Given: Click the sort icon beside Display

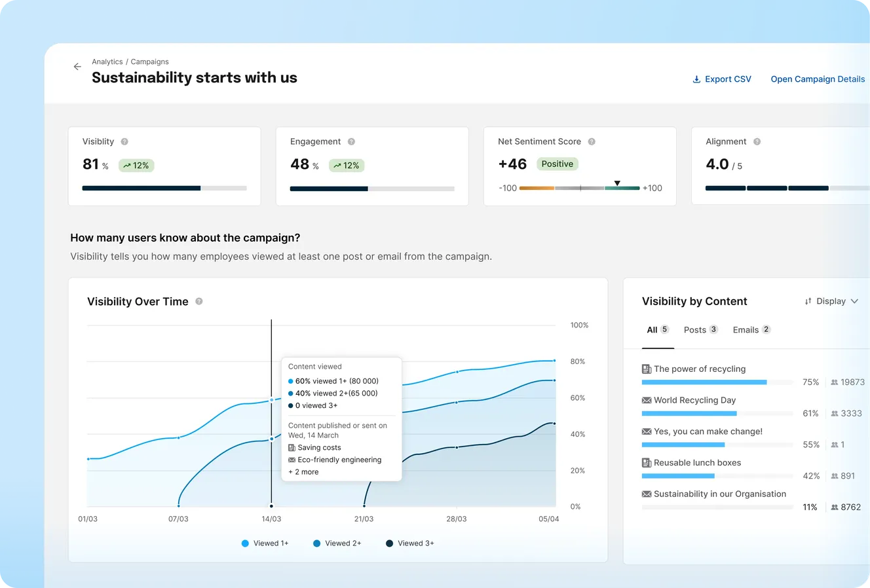Looking at the screenshot, I should coord(808,301).
